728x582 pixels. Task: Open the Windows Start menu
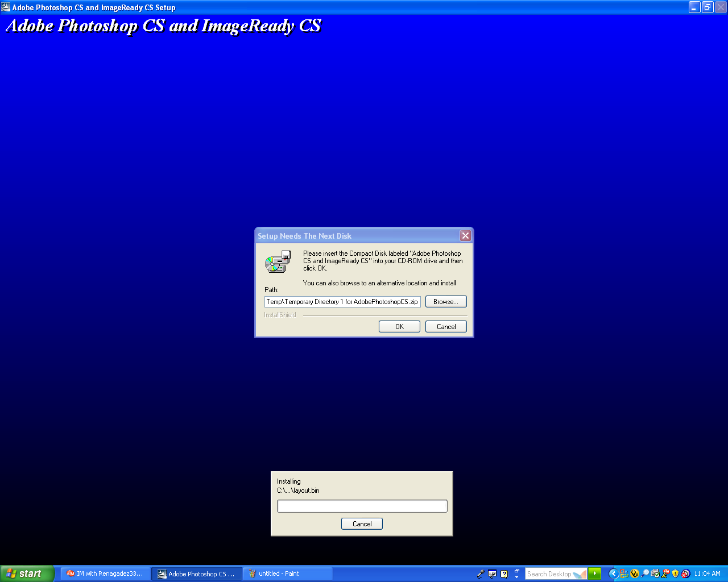27,573
